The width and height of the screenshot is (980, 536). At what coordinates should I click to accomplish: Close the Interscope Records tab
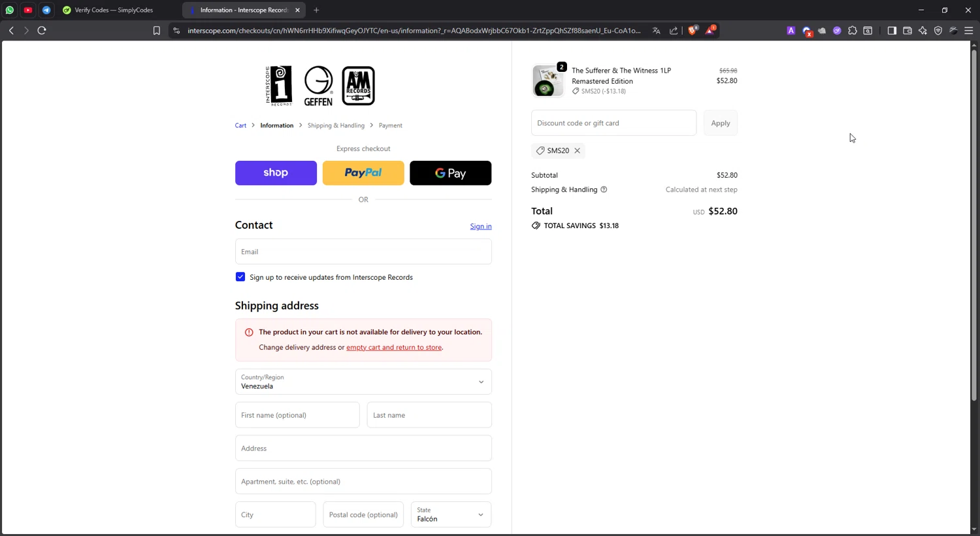(297, 10)
